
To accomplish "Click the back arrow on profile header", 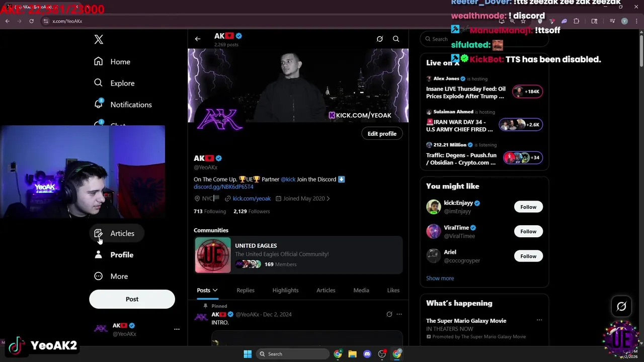I will point(198,39).
